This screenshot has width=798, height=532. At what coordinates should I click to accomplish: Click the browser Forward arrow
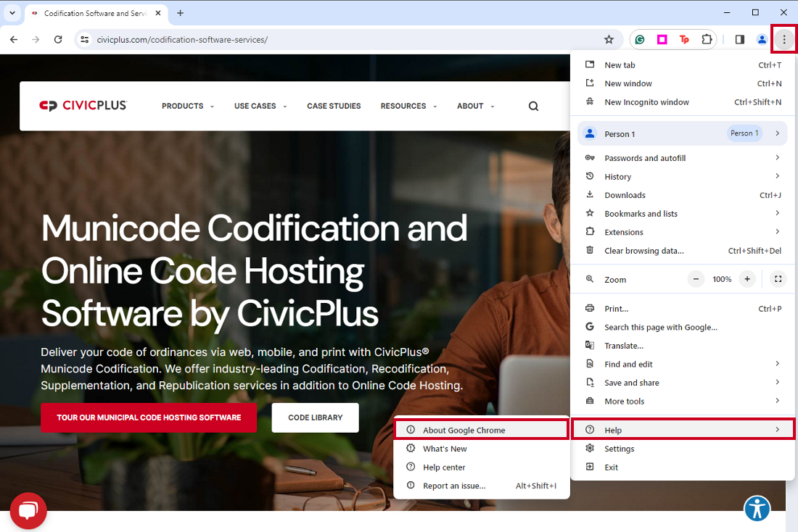click(36, 40)
